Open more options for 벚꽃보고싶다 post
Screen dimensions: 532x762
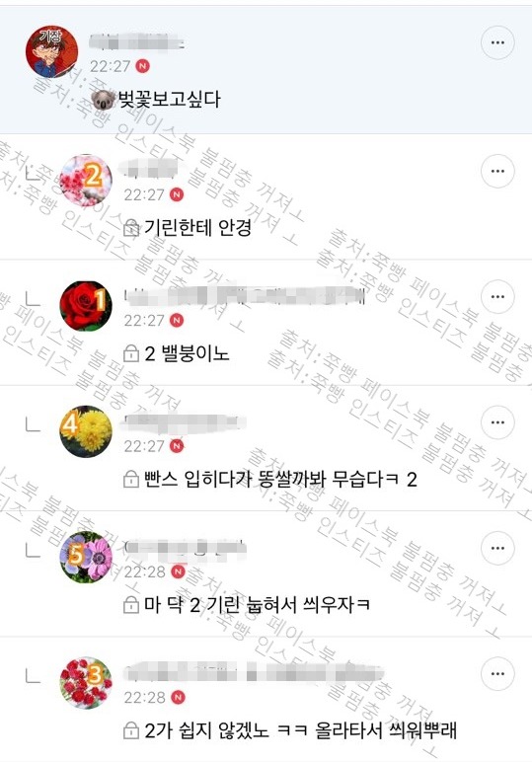pos(497,42)
